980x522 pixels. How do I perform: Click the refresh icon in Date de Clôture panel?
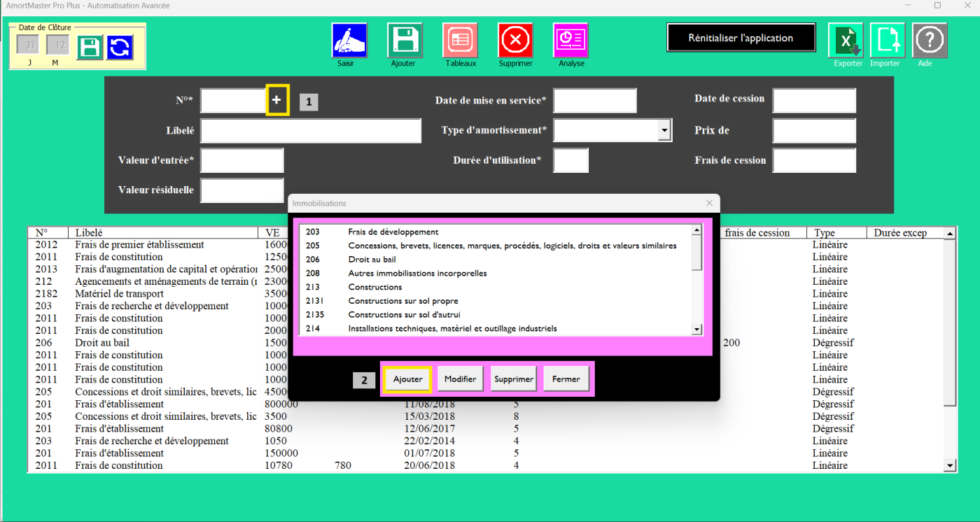point(120,44)
